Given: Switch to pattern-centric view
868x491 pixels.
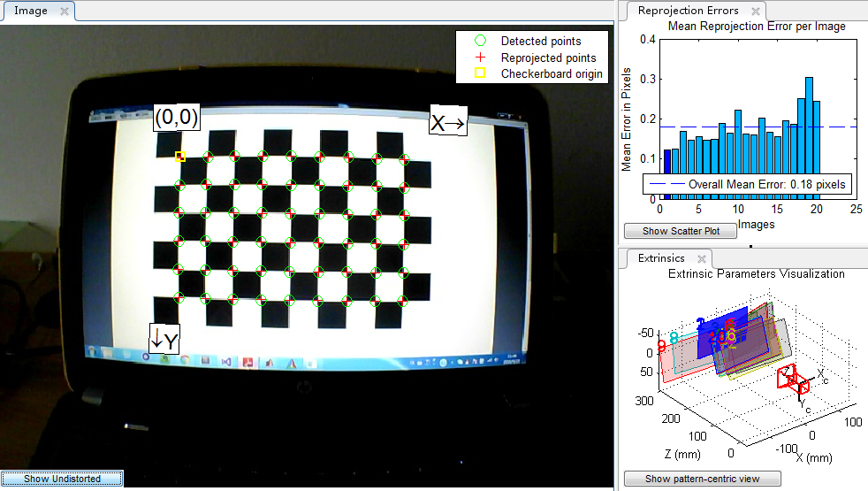Looking at the screenshot, I should pos(702,479).
